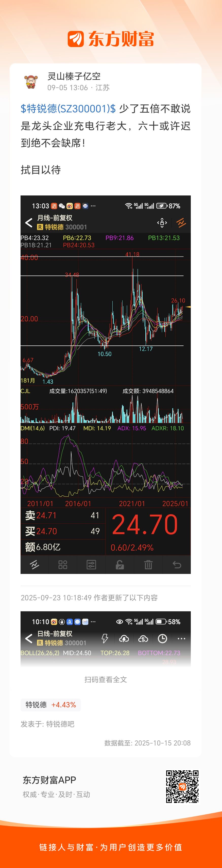The image size is (222, 868).
Task: Tap the four-squares grid icon in bottom toolbar
Action: [x=63, y=565]
